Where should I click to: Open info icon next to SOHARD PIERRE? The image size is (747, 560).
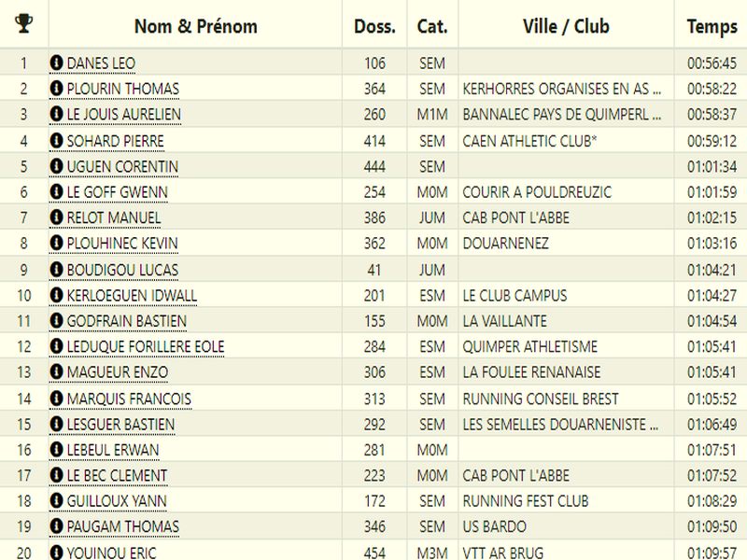(x=56, y=141)
